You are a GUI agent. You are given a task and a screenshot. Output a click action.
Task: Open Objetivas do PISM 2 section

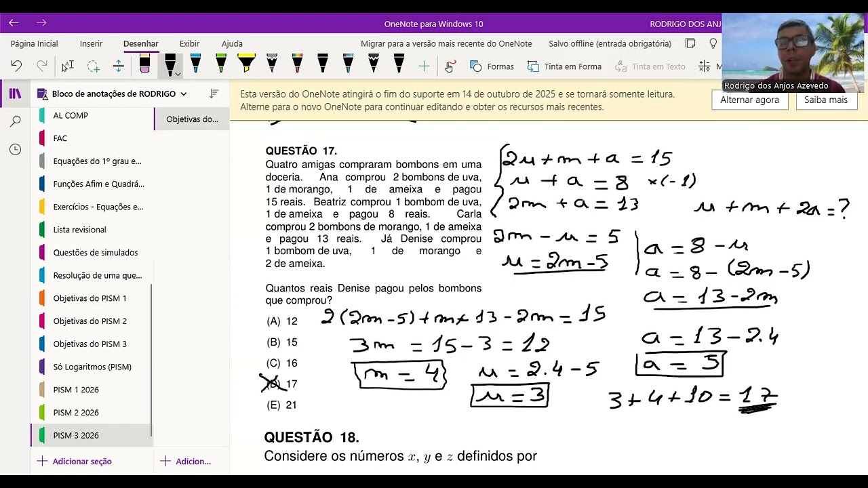(x=92, y=321)
